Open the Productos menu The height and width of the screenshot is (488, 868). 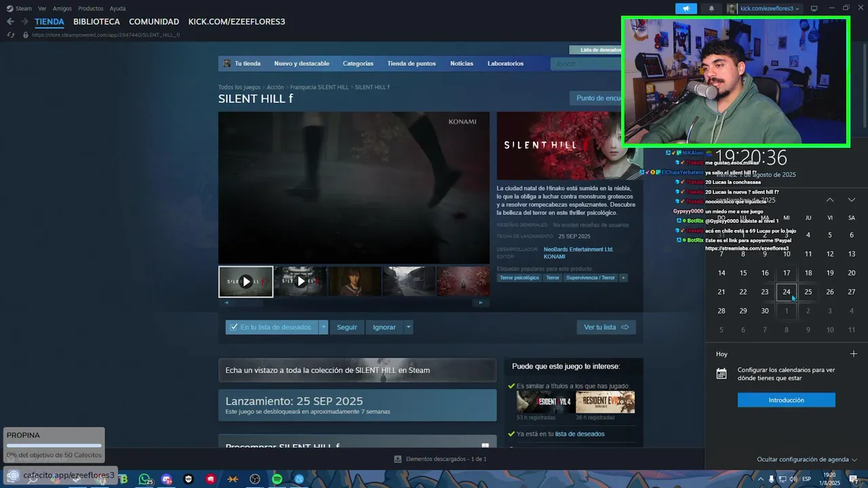[91, 8]
